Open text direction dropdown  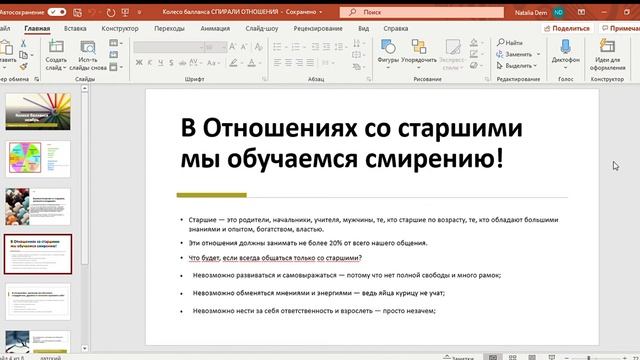point(359,43)
